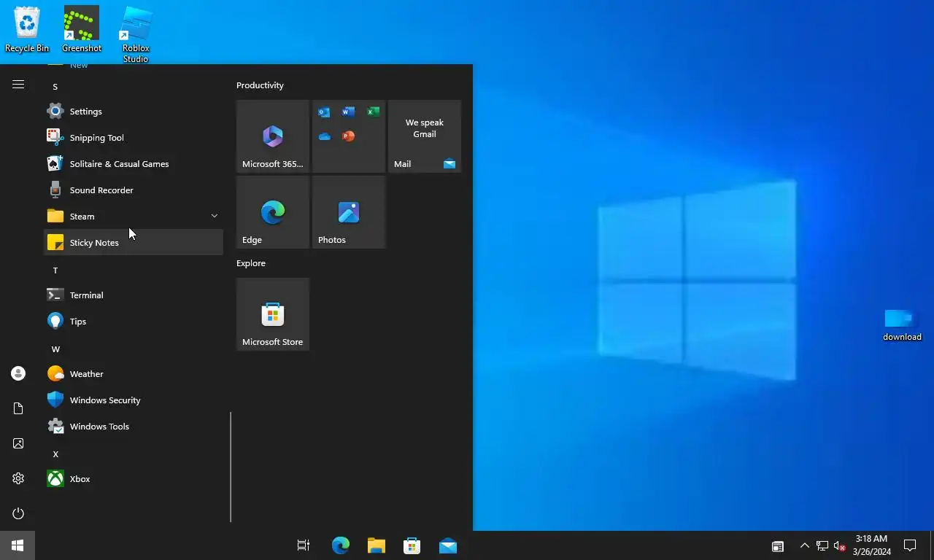Open Solitaire & Casual Games
Image resolution: width=934 pixels, height=560 pixels.
134,164
